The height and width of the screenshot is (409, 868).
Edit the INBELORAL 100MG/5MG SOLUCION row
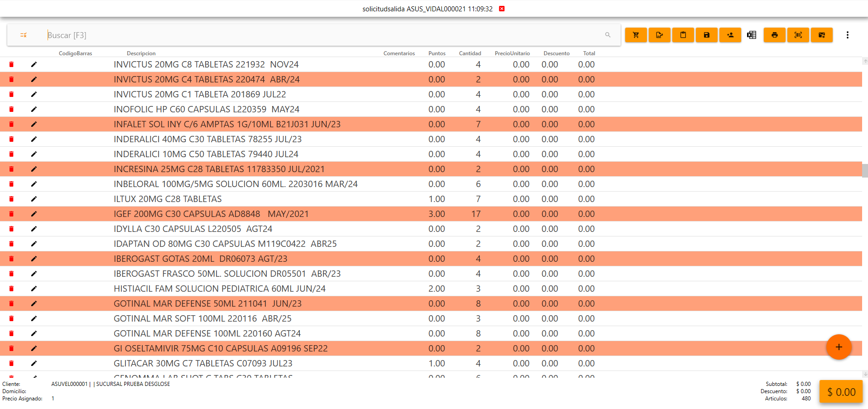click(34, 184)
